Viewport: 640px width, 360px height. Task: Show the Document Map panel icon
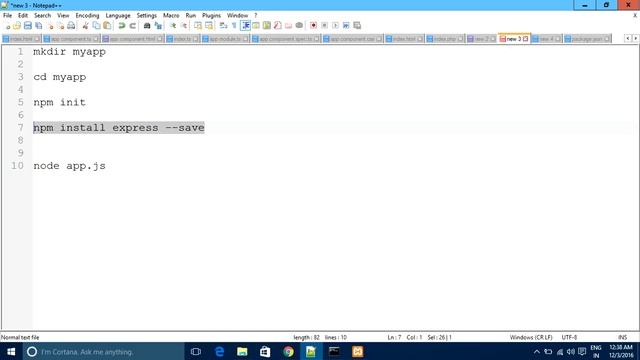(x=267, y=26)
